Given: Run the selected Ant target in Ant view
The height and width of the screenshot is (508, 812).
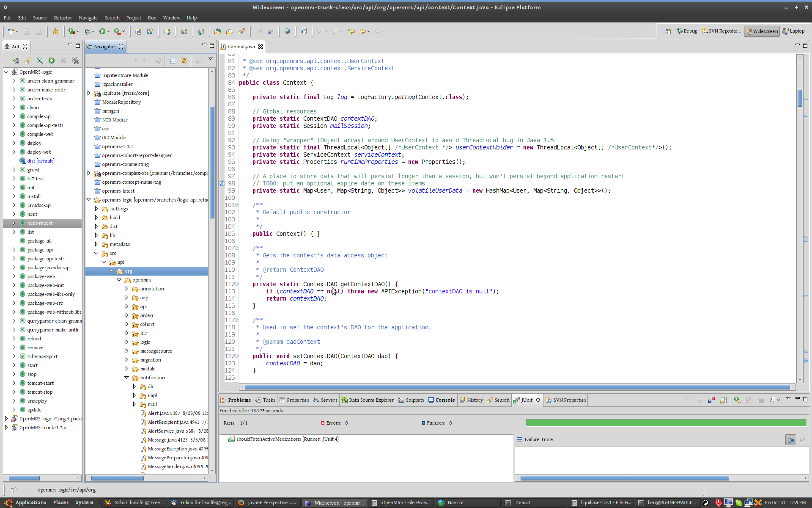Looking at the screenshot, I should [52, 61].
